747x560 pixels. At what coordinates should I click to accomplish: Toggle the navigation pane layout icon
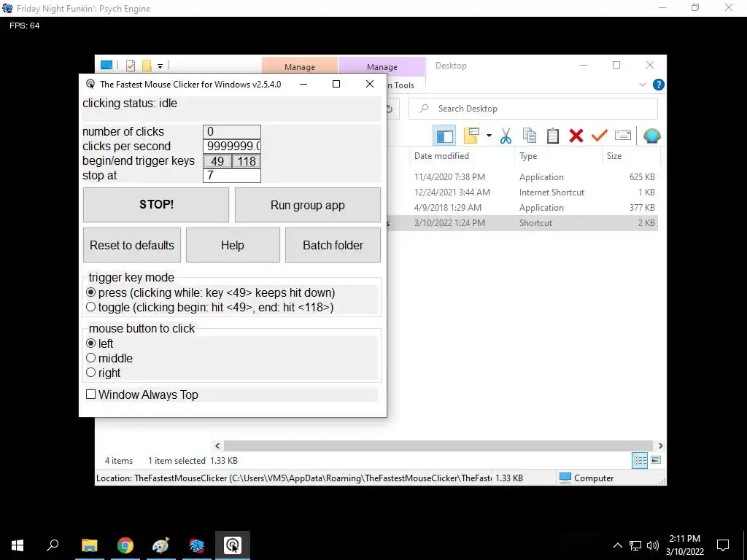[444, 136]
